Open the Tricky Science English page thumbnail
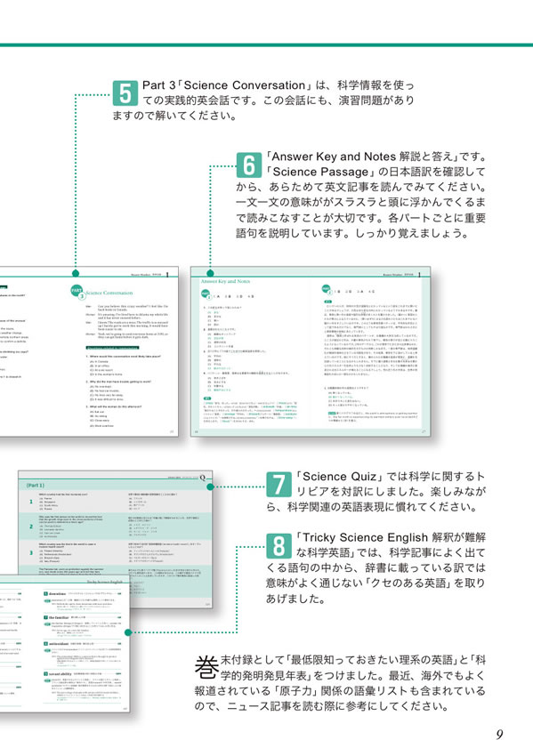This screenshot has width=533, height=756. tap(65, 644)
